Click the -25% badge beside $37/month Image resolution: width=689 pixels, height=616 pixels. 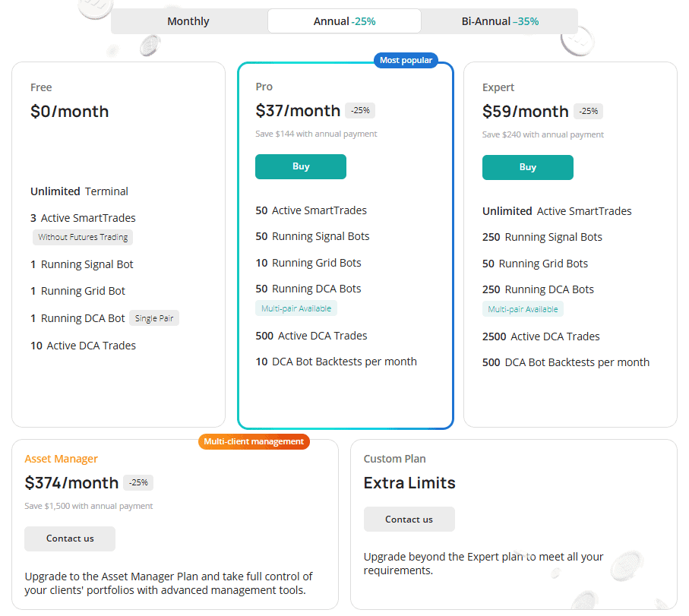point(360,111)
